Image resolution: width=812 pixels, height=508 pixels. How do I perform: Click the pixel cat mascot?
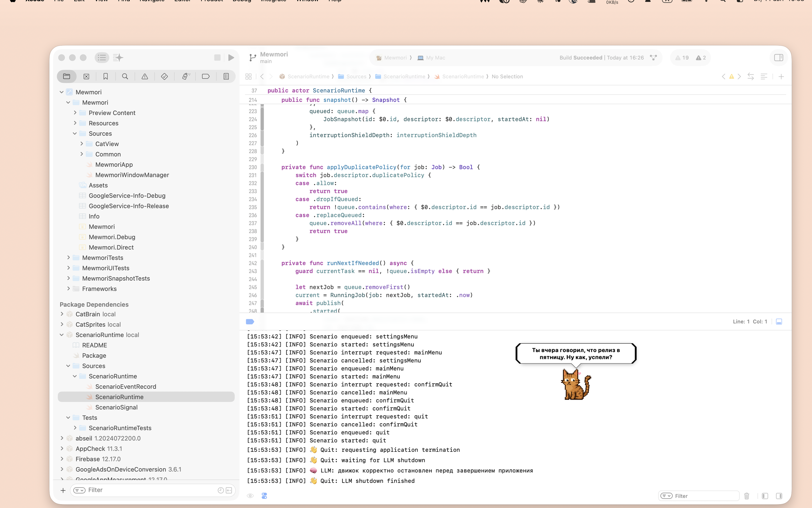coord(576,384)
